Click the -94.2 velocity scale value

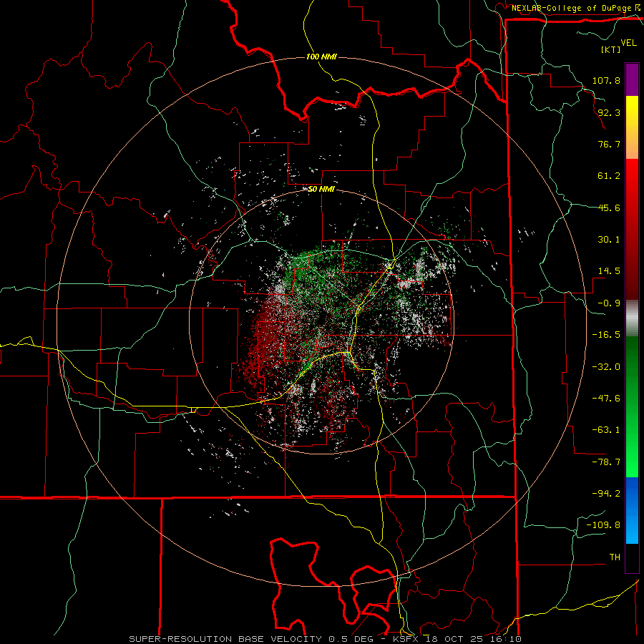606,494
